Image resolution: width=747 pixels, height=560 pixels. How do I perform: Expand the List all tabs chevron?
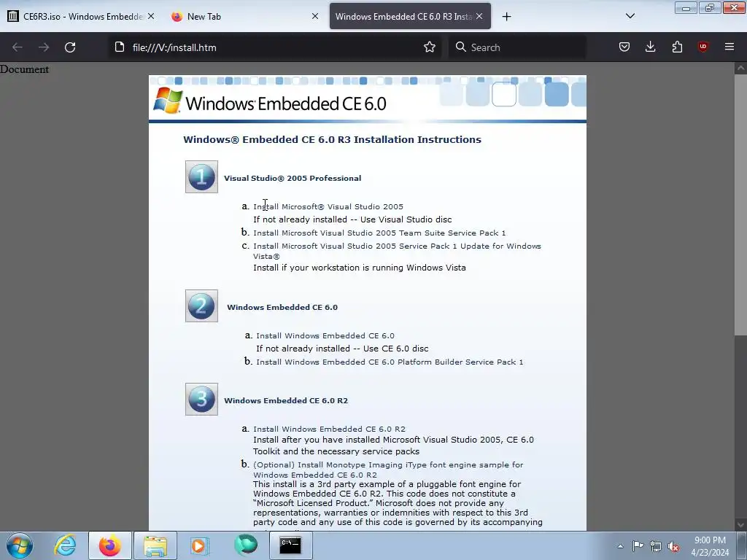point(630,16)
